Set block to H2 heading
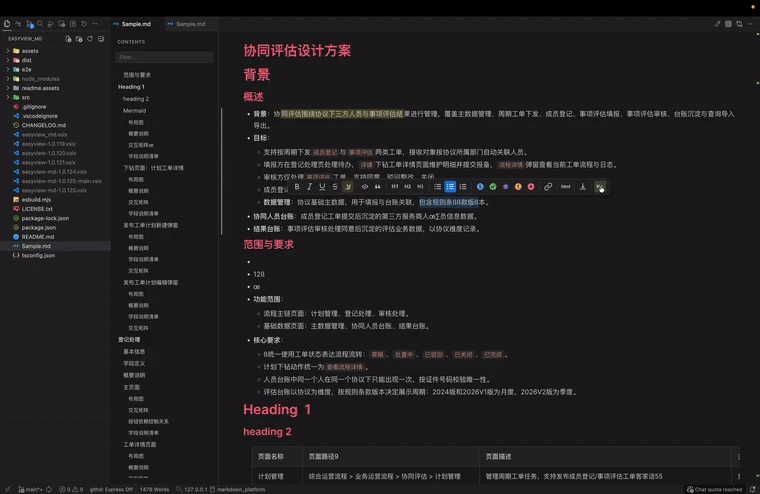This screenshot has width=760, height=494. pos(407,187)
